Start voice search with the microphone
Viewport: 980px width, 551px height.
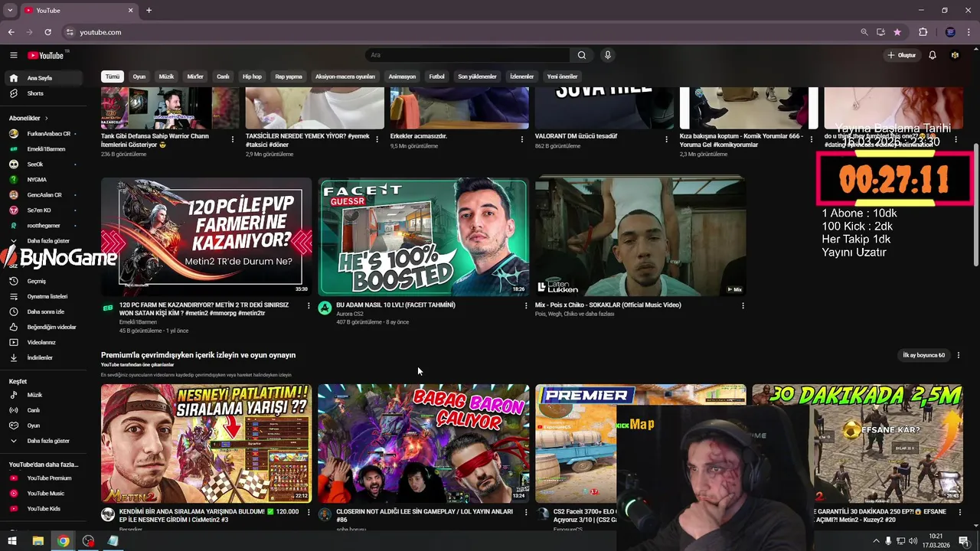click(608, 55)
